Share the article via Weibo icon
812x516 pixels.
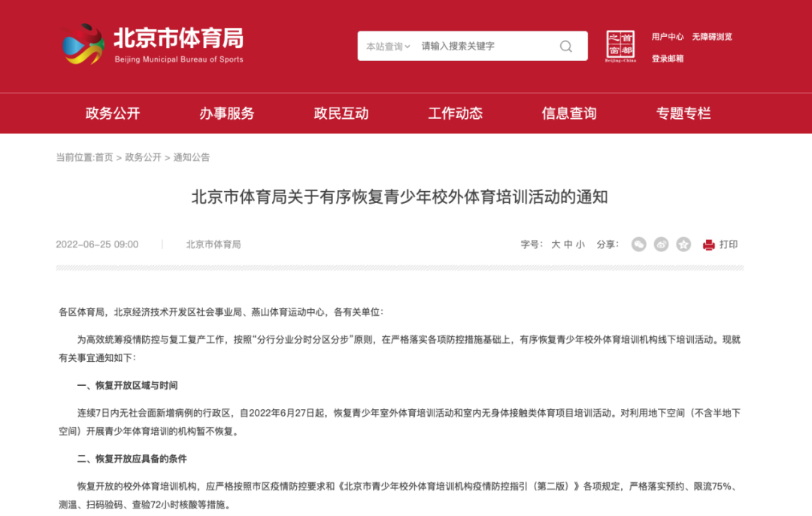pos(662,244)
